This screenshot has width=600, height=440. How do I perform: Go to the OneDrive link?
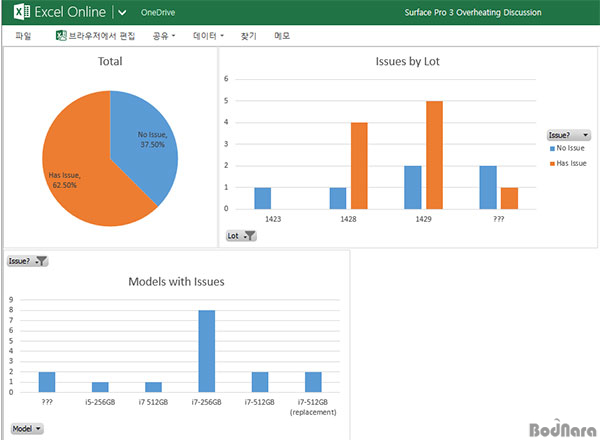point(158,13)
